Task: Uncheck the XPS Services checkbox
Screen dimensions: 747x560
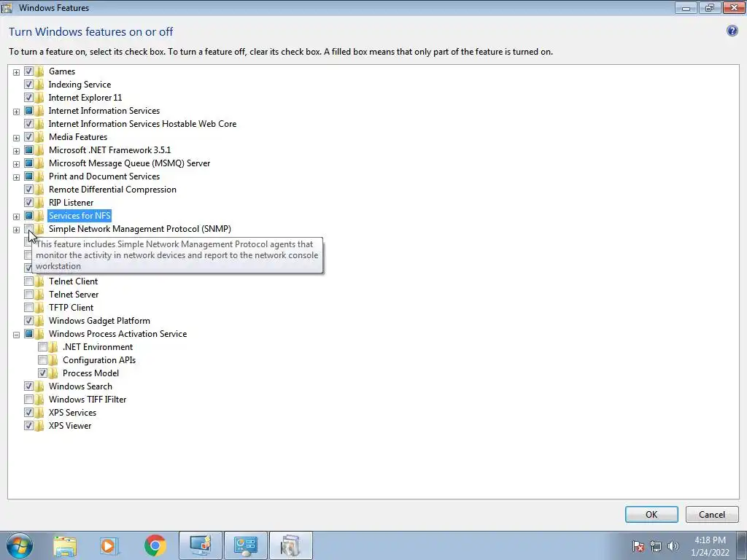Action: point(28,413)
